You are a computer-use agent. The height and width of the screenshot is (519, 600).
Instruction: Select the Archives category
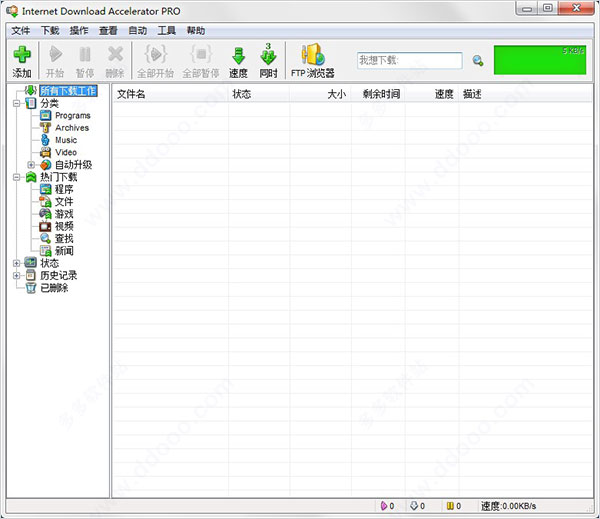(72, 127)
